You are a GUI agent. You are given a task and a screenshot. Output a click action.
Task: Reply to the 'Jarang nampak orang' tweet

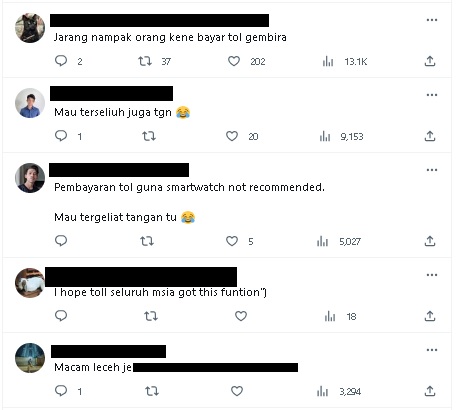[x=61, y=61]
